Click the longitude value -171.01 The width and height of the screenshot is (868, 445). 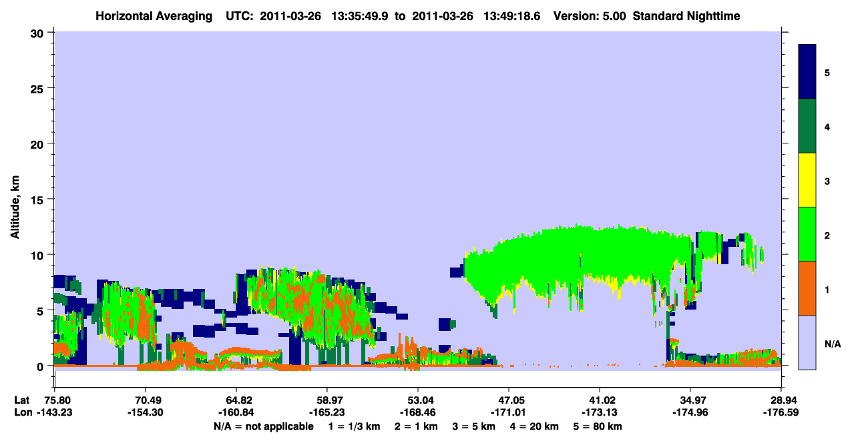(x=509, y=412)
